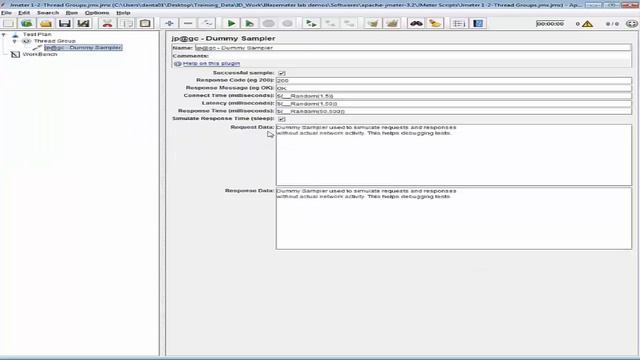Click Start no pauses icon
This screenshot has height=360, width=640.
(249, 23)
